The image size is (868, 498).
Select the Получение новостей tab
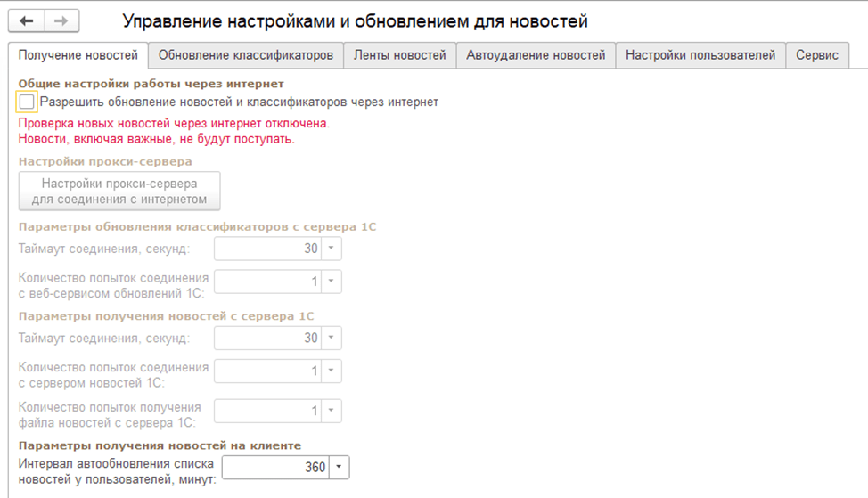(x=78, y=55)
